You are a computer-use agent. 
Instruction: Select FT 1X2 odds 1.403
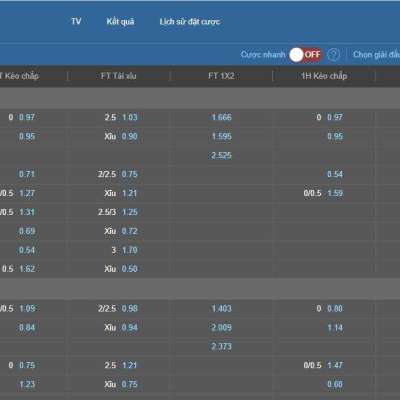coord(222,309)
